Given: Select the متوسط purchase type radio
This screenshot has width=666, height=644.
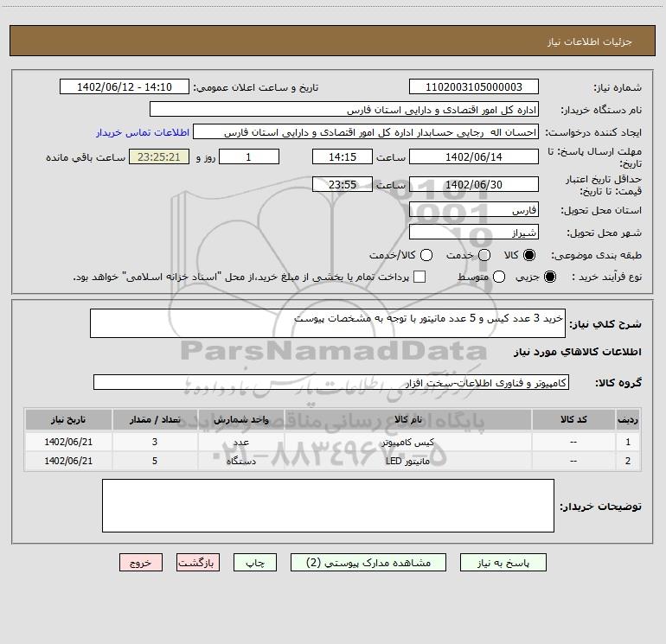Looking at the screenshot, I should pyautogui.click(x=499, y=277).
